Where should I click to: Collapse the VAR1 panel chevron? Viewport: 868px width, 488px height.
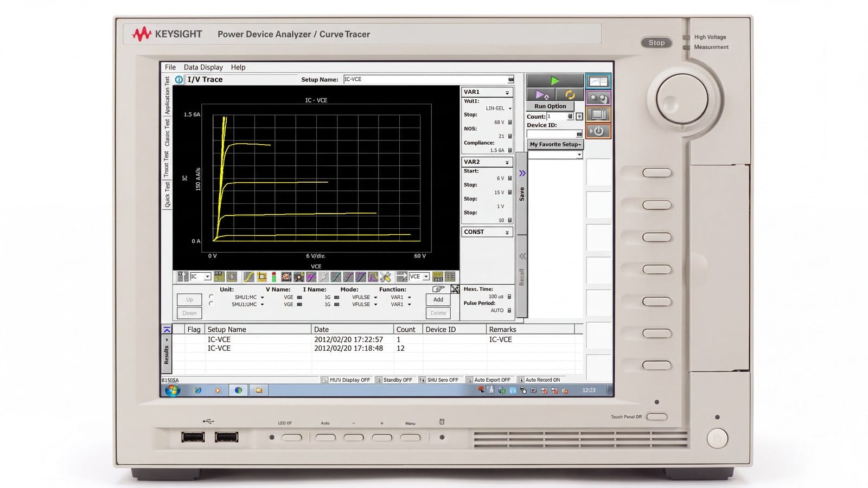507,93
